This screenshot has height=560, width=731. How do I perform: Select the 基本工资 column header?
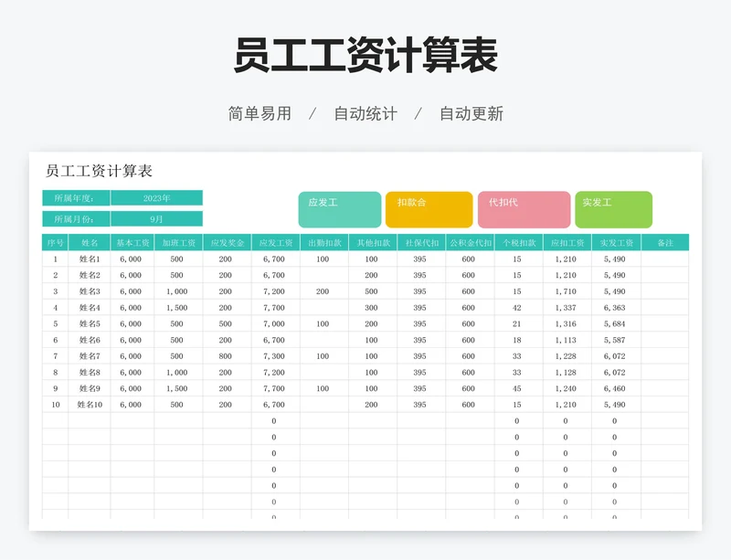click(132, 242)
